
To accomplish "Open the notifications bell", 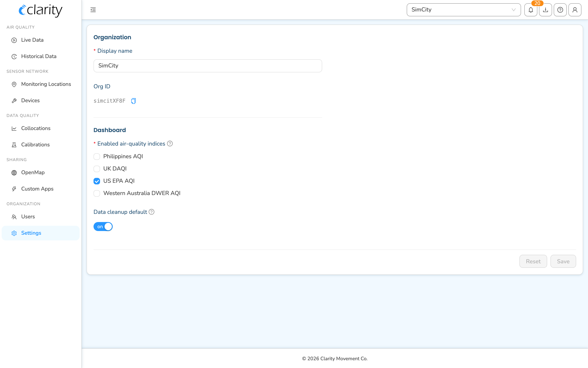I will (x=531, y=10).
